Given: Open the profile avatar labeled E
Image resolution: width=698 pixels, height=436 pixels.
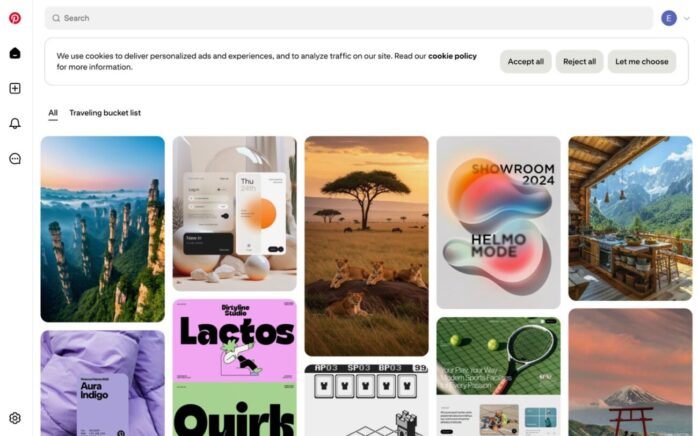Looking at the screenshot, I should pyautogui.click(x=669, y=18).
